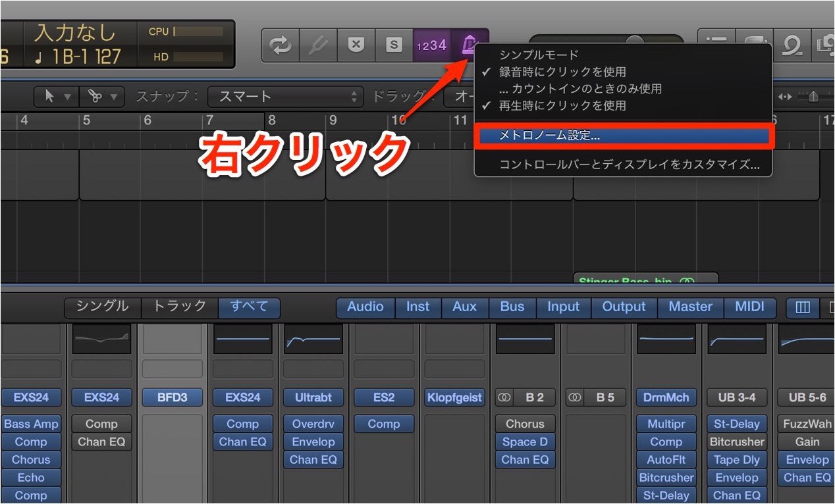Click bar 9 on the ruler
The height and width of the screenshot is (504, 835).
tap(333, 120)
